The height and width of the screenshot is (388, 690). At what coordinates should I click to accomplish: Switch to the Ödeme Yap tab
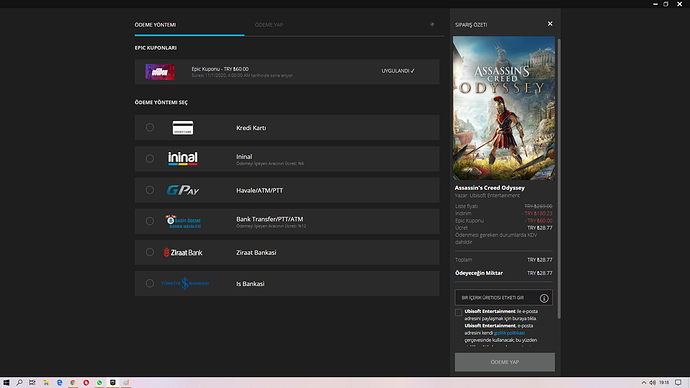269,25
